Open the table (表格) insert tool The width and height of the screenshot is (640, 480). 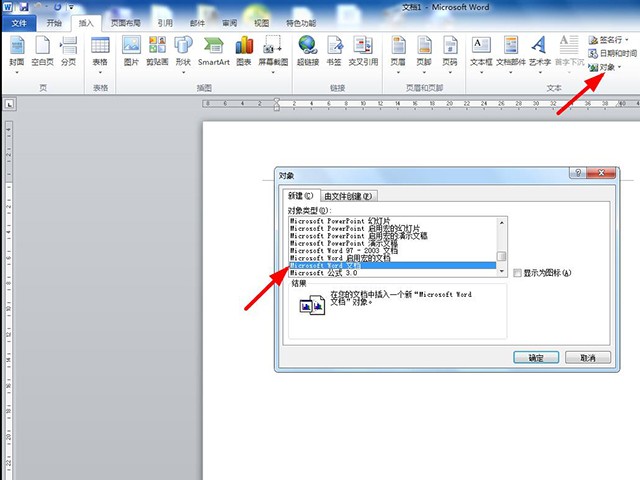click(100, 51)
